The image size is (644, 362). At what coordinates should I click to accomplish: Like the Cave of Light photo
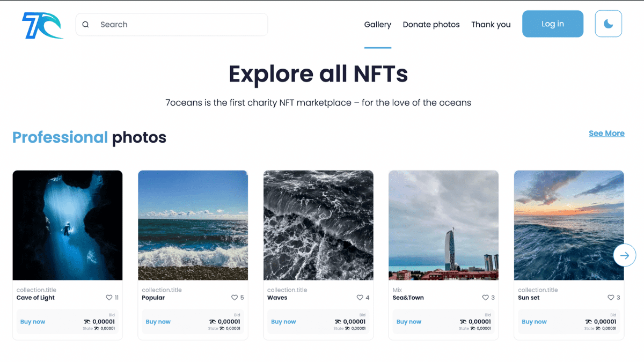click(x=109, y=298)
